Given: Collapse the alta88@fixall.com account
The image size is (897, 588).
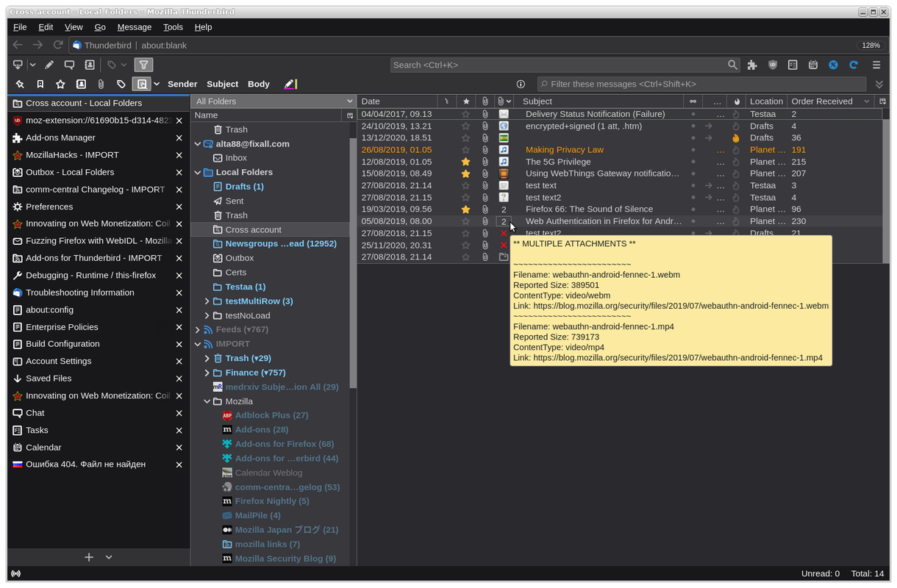Looking at the screenshot, I should [x=197, y=144].
